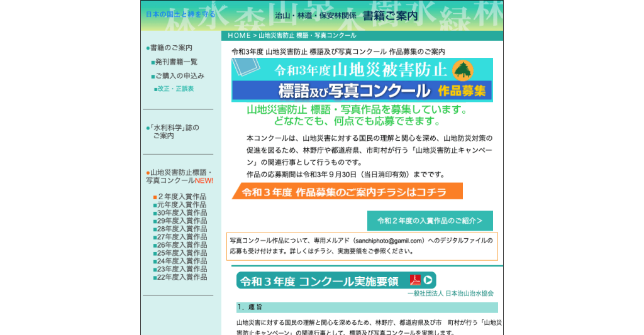This screenshot has width=644, height=335.
Task: View the 25年度入賞作品 page
Action: pyautogui.click(x=182, y=253)
